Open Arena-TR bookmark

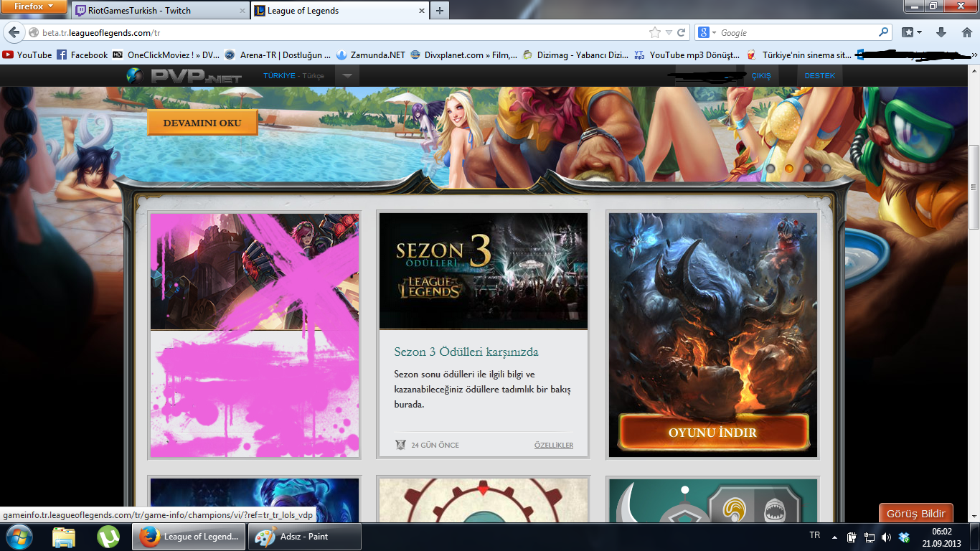(x=278, y=55)
